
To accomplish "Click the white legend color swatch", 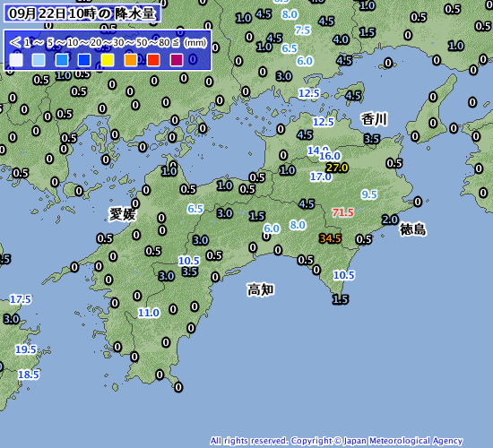I will 16,60.
